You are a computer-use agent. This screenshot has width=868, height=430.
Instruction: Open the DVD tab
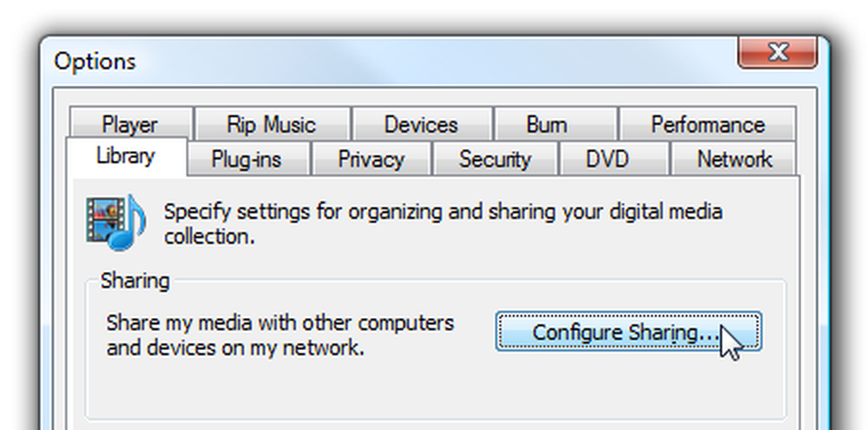point(608,159)
